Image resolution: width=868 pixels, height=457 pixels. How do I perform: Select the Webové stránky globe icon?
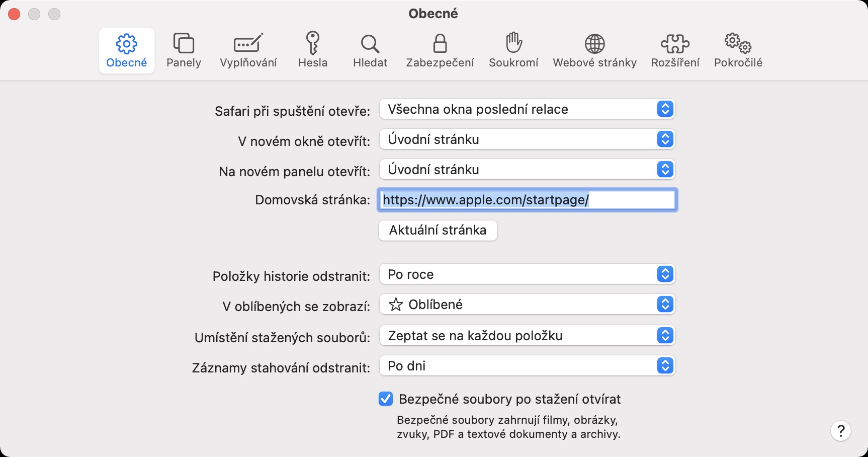[594, 44]
